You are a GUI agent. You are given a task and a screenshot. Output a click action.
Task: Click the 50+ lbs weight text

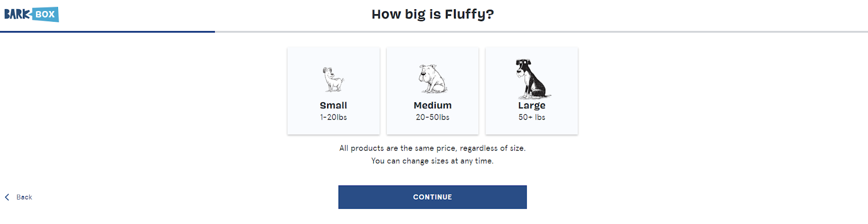(x=532, y=117)
